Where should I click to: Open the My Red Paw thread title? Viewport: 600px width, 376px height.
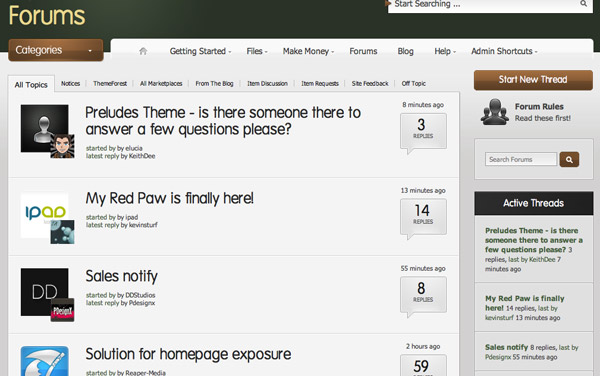click(169, 199)
